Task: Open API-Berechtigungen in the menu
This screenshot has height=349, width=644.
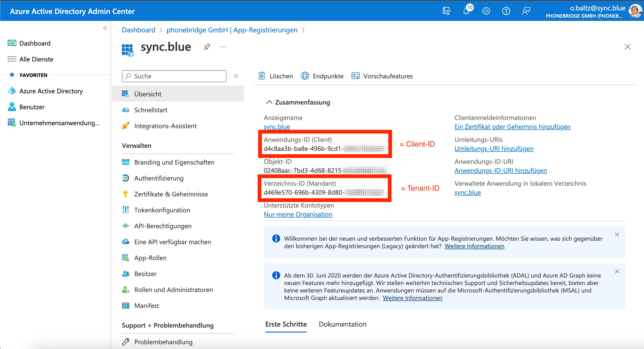Action: click(x=162, y=226)
